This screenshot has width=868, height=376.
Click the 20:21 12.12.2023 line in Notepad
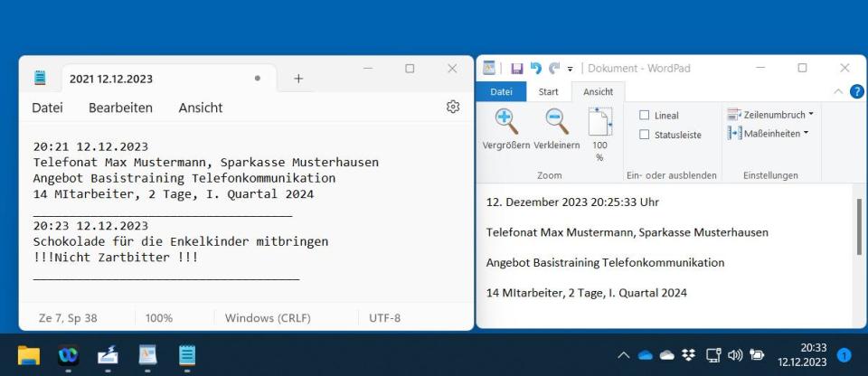click(x=90, y=146)
